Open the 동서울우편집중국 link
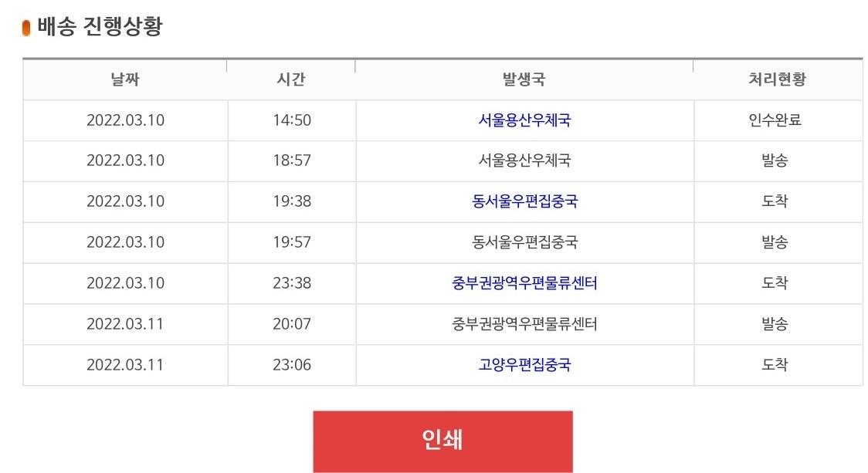 524,201
